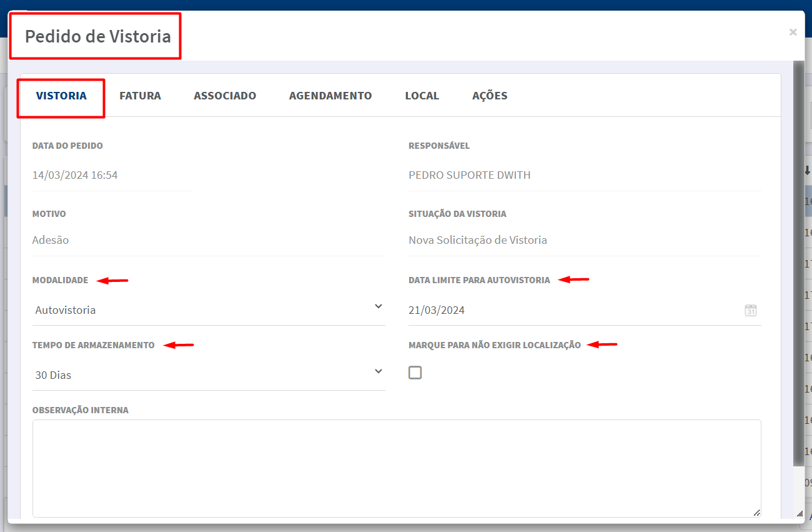Click the Situação da Vistoria label
Image resolution: width=812 pixels, height=532 pixels.
tap(457, 214)
